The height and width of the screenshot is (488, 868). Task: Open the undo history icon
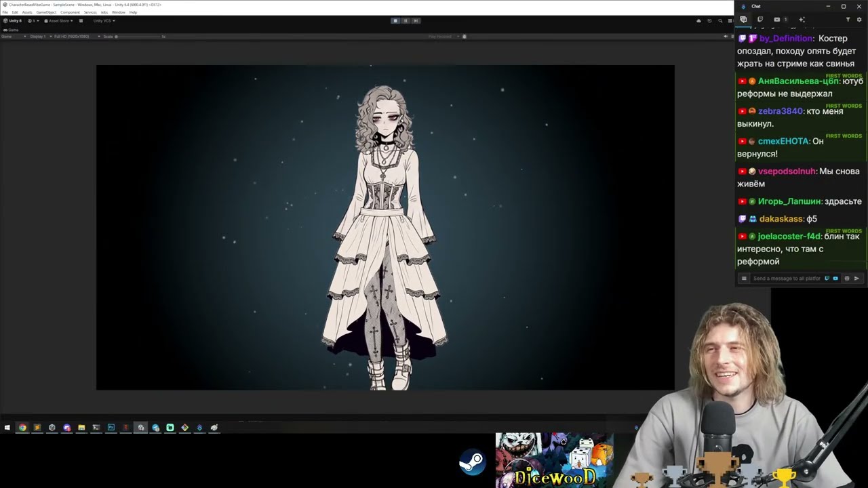coord(709,20)
